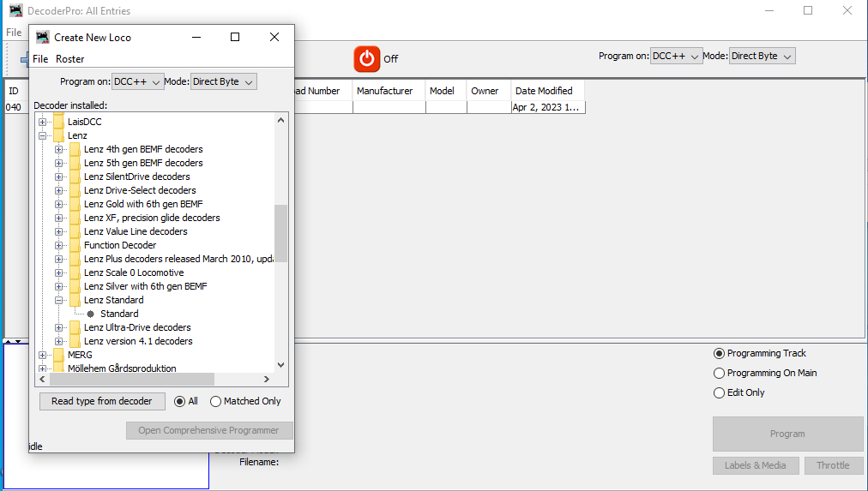Select the Matched Only radio button
The image size is (868, 491).
(215, 401)
